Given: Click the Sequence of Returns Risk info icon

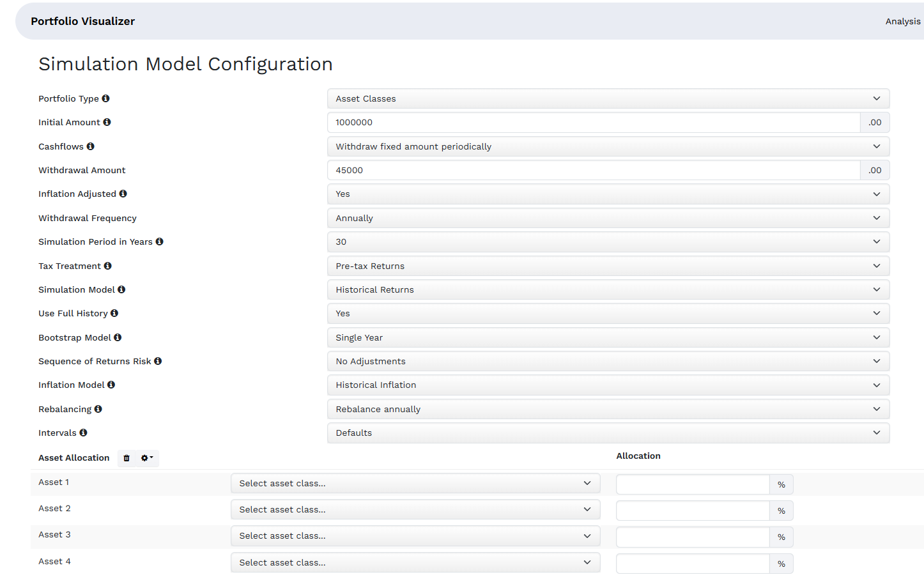Looking at the screenshot, I should pyautogui.click(x=158, y=361).
